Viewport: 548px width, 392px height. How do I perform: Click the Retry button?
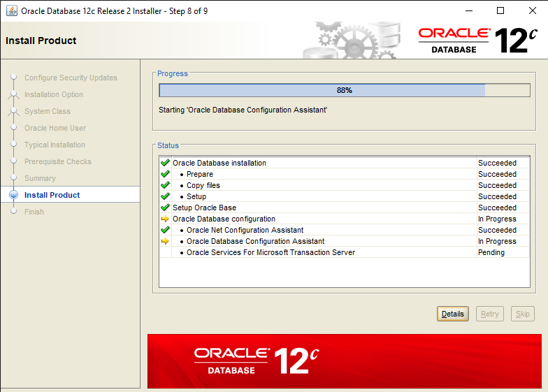[x=489, y=314]
